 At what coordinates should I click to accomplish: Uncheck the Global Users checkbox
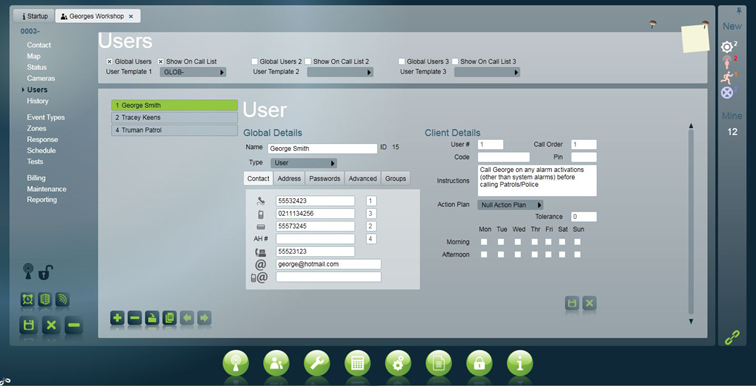point(109,62)
